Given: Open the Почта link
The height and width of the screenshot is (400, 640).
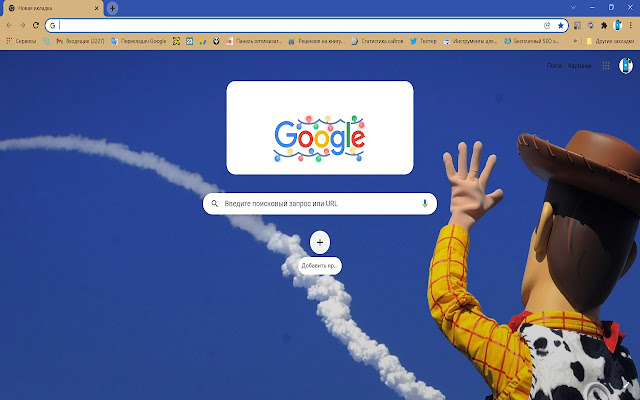Looking at the screenshot, I should pos(554,66).
